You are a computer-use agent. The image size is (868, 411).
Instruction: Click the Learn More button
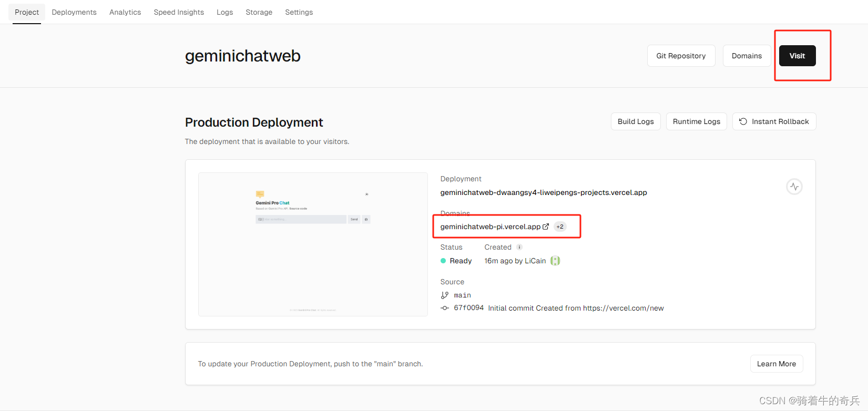(777, 364)
